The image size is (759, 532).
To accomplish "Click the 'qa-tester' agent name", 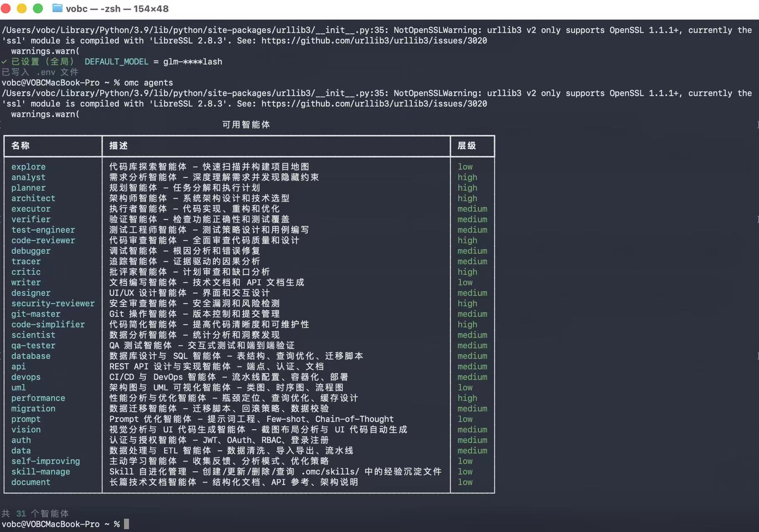I will point(33,346).
